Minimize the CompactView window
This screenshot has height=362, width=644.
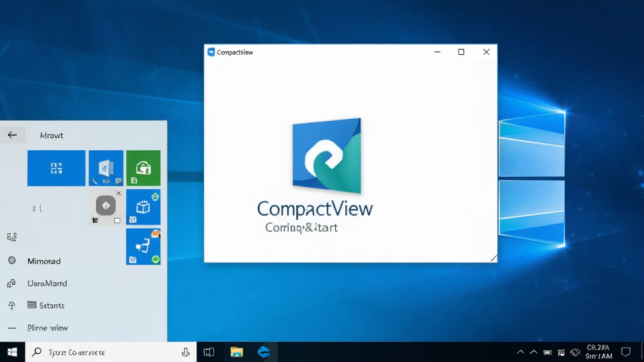click(437, 52)
